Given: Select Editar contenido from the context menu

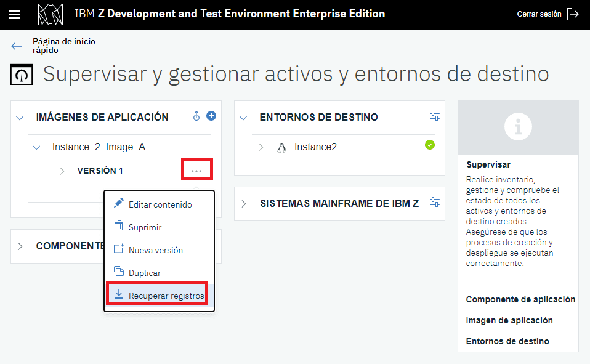Looking at the screenshot, I should coord(160,204).
